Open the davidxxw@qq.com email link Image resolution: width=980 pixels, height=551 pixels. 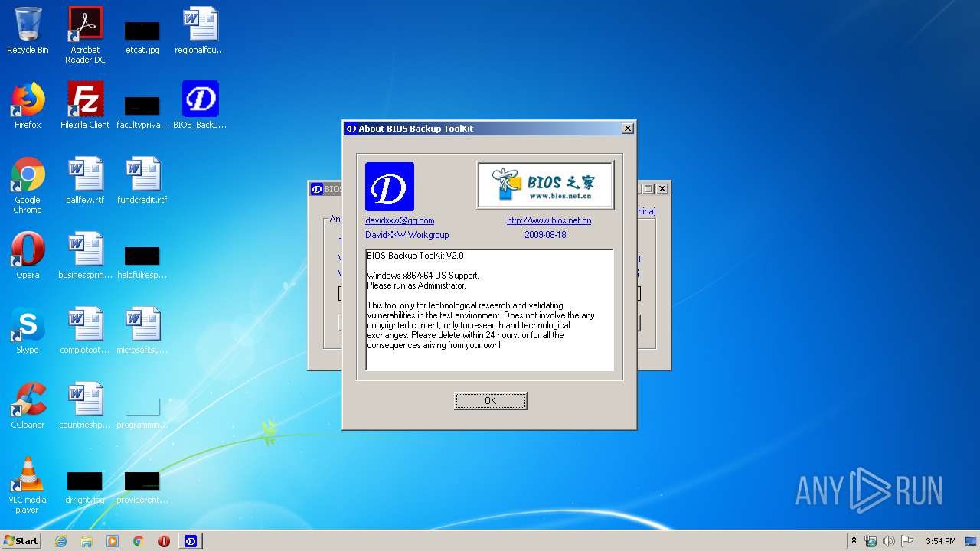(400, 220)
